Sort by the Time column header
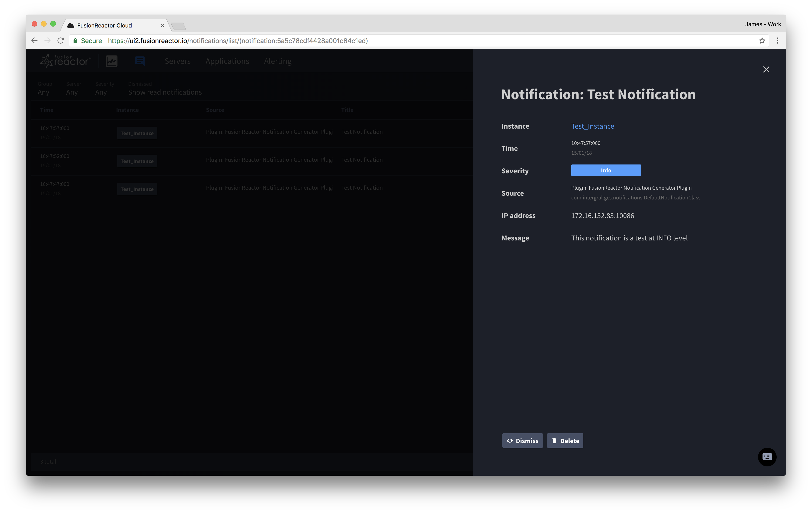 (47, 110)
